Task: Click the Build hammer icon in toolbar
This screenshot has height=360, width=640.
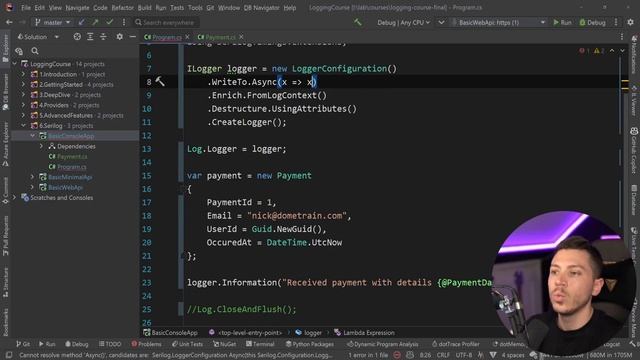Action: (358, 22)
